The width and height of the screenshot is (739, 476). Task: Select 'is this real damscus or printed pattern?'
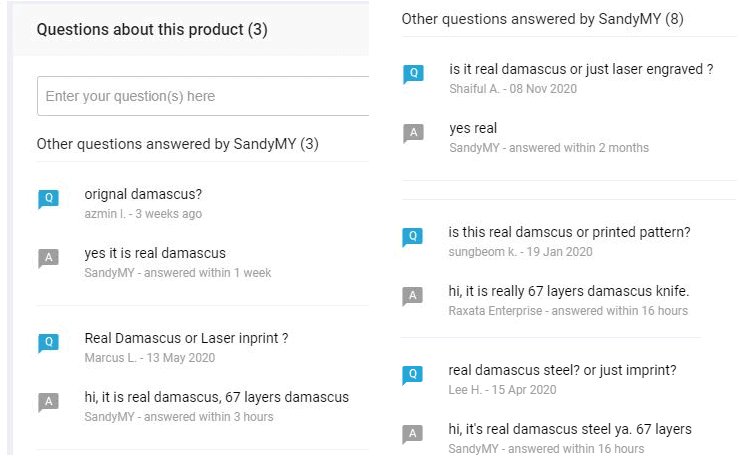569,232
